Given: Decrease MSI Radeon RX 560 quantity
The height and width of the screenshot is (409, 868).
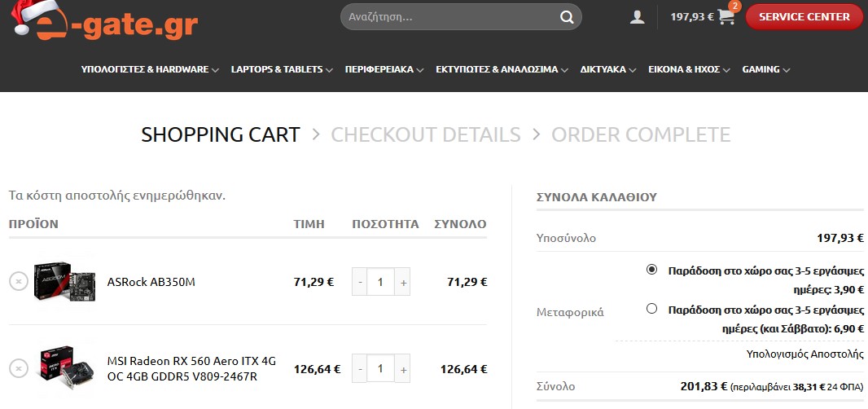Looking at the screenshot, I should coord(360,368).
